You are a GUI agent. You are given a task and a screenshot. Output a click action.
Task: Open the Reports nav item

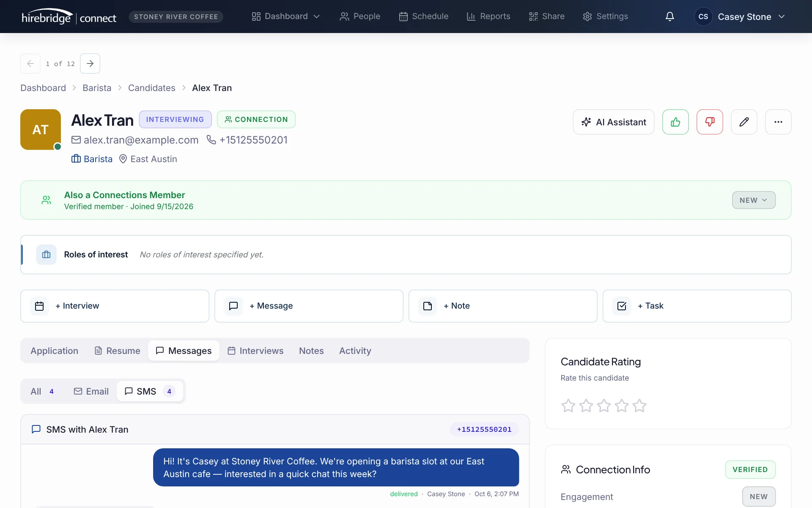pyautogui.click(x=488, y=17)
